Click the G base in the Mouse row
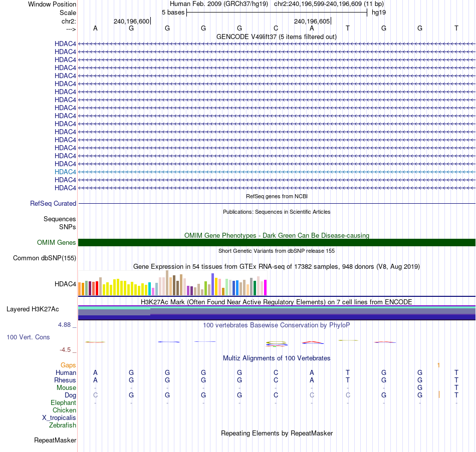Viewport: 476px width, 452px height. [x=420, y=388]
